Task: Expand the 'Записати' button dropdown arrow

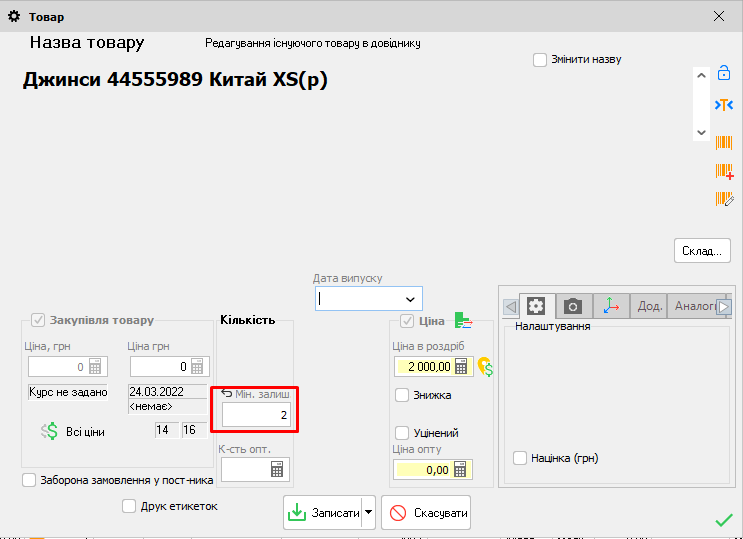Action: pos(368,513)
